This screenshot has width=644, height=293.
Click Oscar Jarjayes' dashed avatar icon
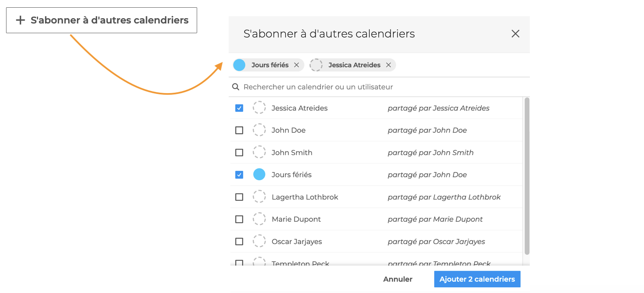tap(259, 241)
